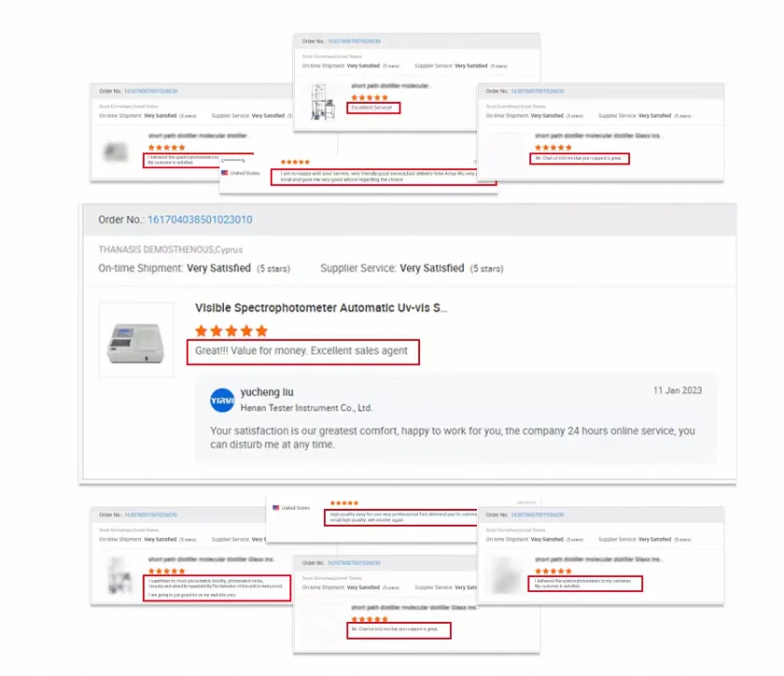
Task: Click the distiller equipment thumbnail in top card
Action: (x=323, y=102)
